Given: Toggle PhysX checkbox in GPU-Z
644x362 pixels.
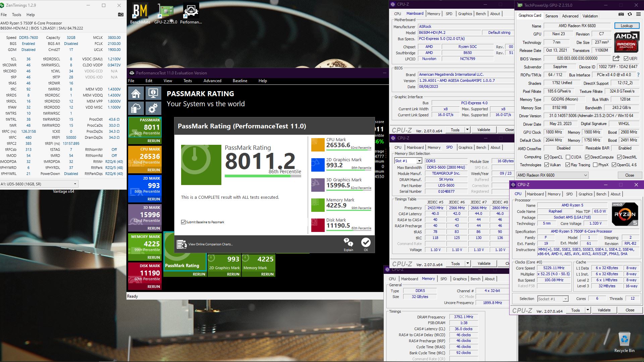Looking at the screenshot, I should (x=595, y=165).
